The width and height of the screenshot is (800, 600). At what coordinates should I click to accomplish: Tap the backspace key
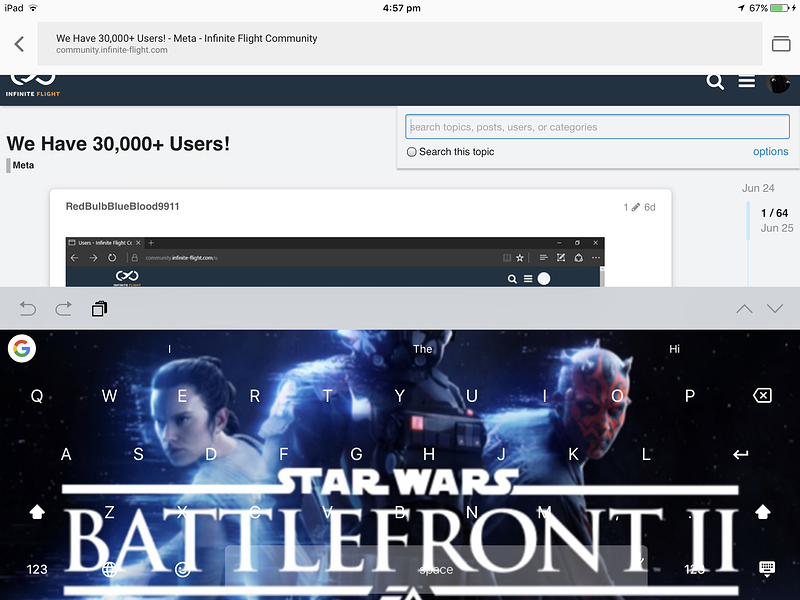[762, 395]
